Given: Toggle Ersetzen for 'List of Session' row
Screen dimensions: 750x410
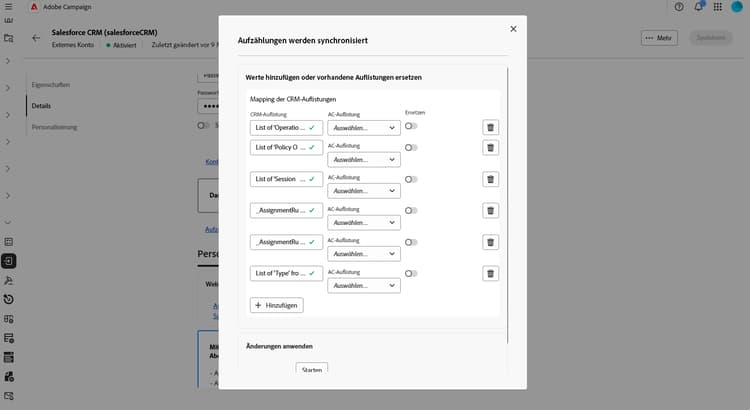Looking at the screenshot, I should coord(411,179).
